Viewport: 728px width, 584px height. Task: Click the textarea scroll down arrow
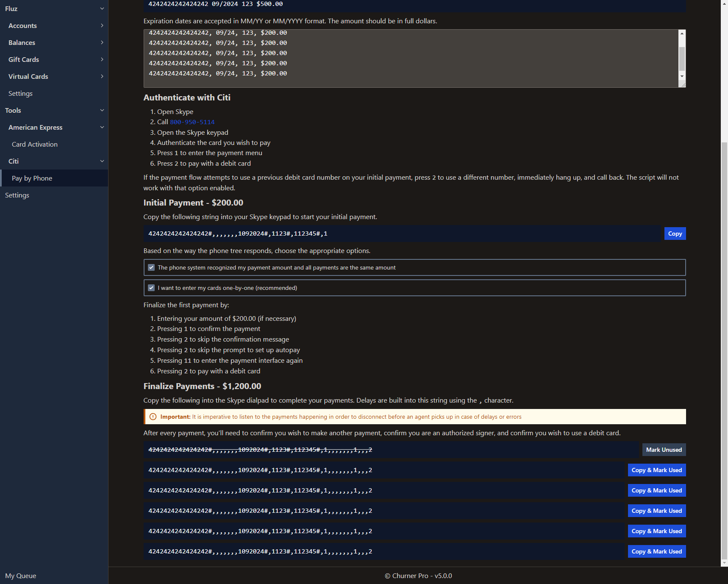click(682, 76)
